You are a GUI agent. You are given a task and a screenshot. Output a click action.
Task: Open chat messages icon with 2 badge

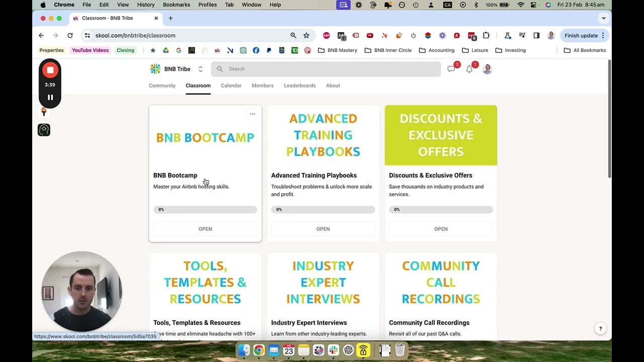click(x=451, y=69)
